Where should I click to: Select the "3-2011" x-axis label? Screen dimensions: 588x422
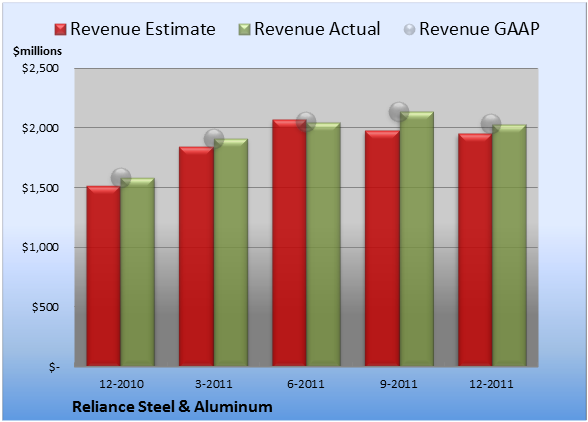pos(214,384)
